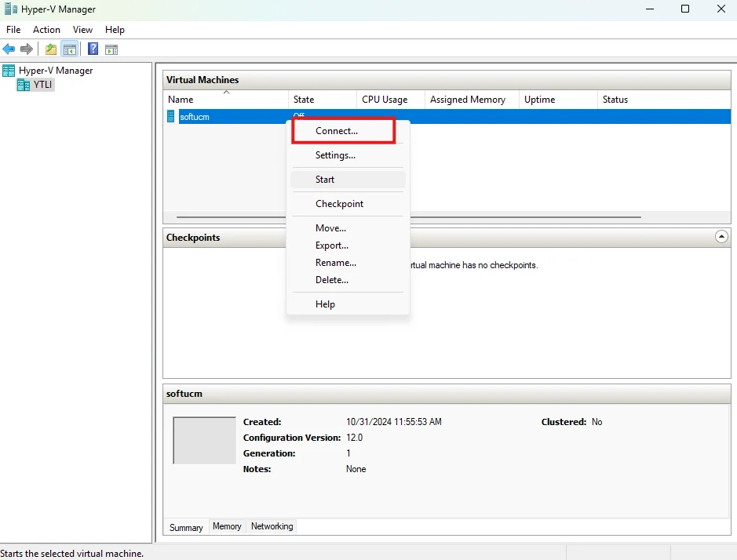Collapse the Checkpoints panel with the arrow
This screenshot has width=737, height=560.
721,236
